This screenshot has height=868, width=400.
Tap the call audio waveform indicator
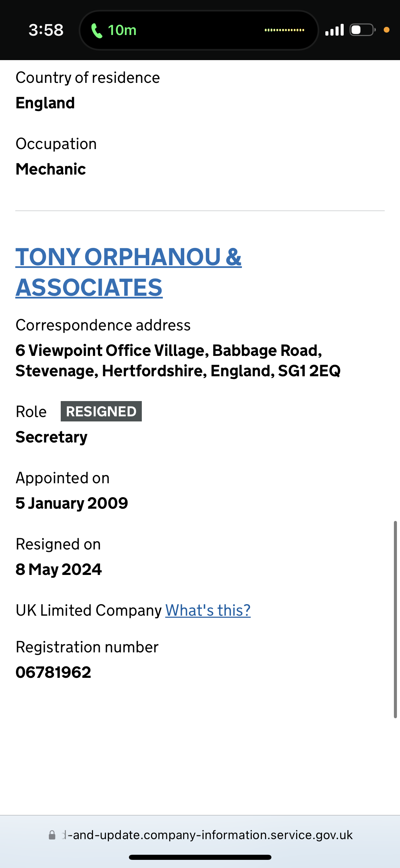284,30
